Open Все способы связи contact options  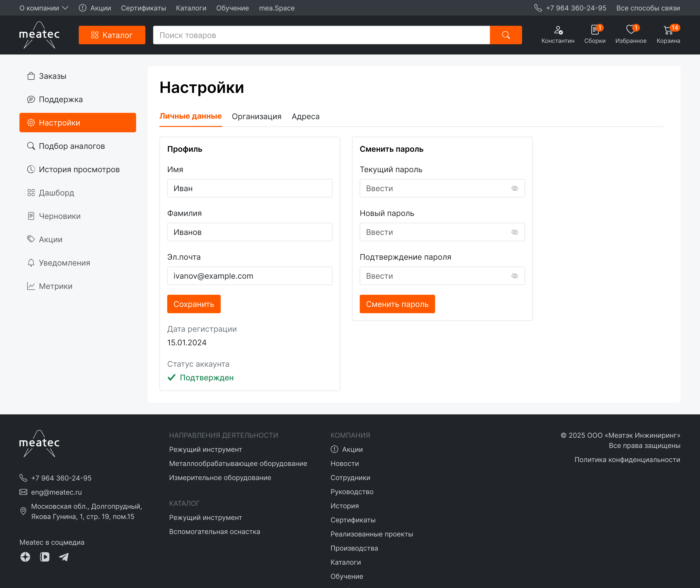[648, 8]
